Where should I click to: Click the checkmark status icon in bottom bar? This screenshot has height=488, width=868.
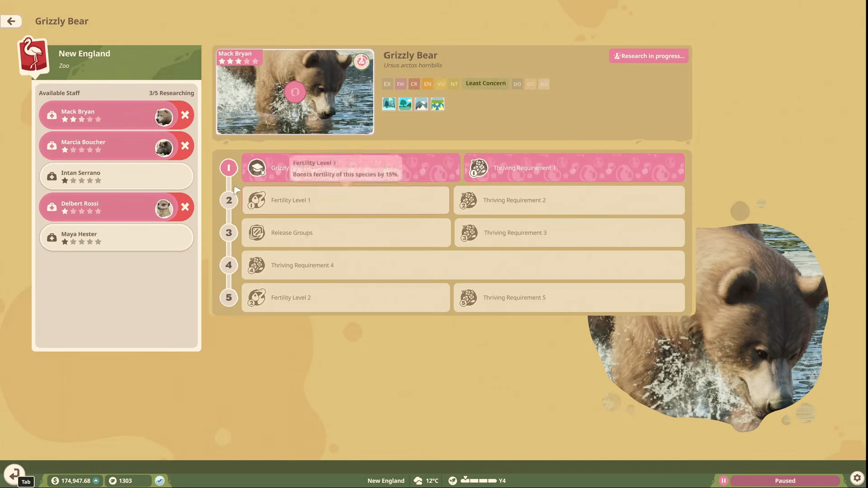click(160, 481)
